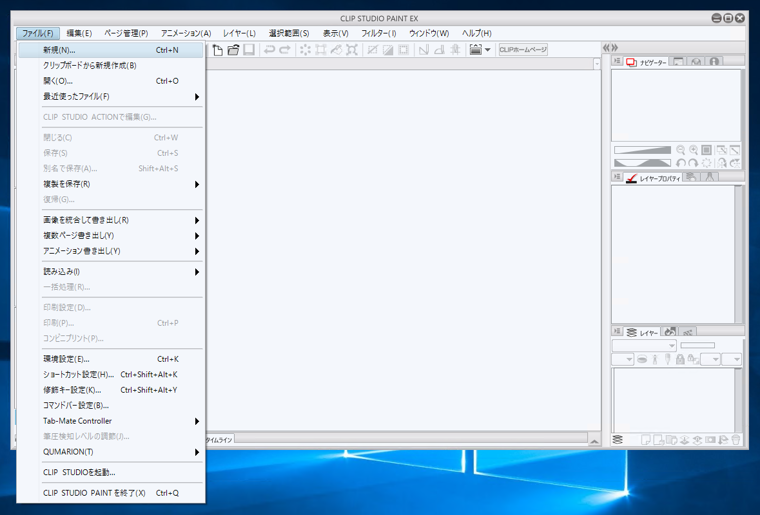
Task: Open the Layer blending mode dropdown
Action: (x=644, y=345)
